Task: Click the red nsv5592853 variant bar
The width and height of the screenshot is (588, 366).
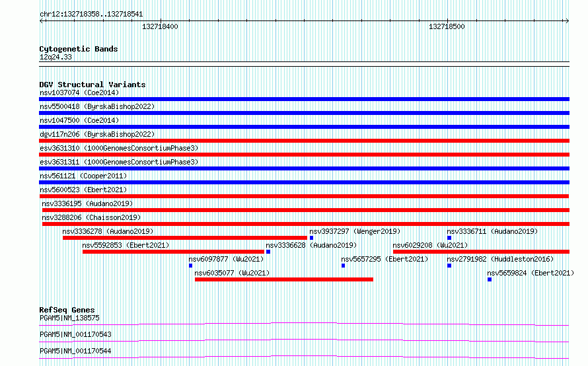Action: click(173, 252)
